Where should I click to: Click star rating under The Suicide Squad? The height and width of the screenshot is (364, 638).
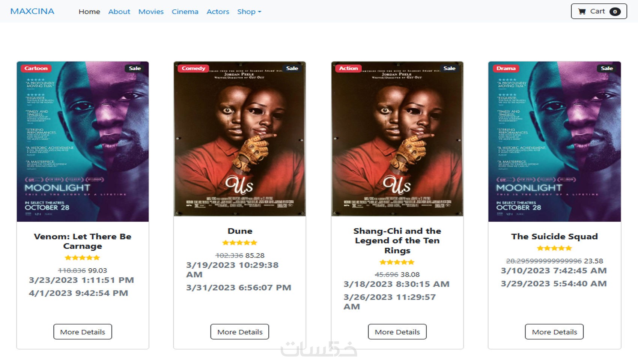(x=554, y=248)
